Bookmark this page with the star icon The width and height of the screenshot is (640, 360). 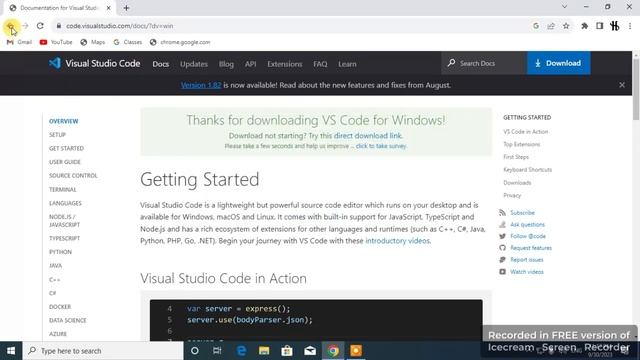[566, 26]
